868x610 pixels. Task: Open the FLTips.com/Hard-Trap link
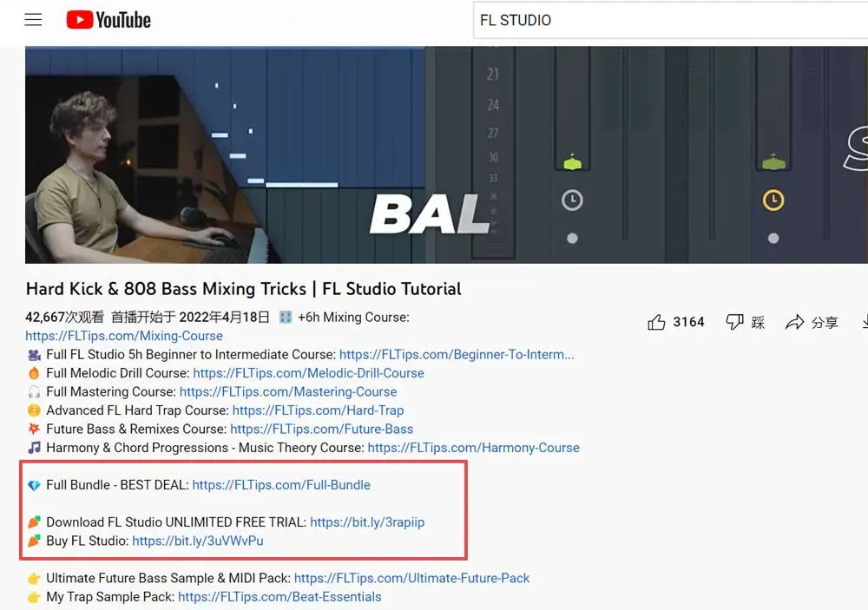tap(318, 410)
